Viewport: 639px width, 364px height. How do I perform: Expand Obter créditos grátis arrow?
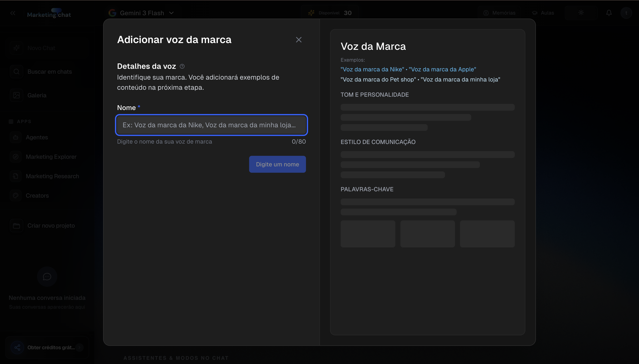tap(80, 347)
